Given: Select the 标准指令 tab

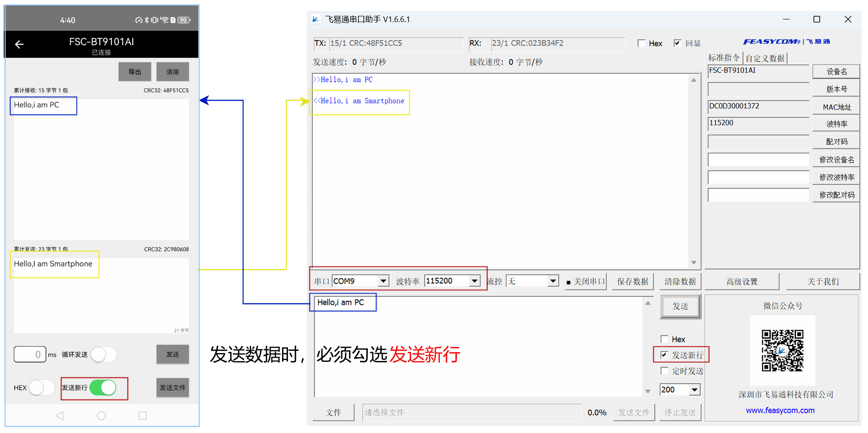Looking at the screenshot, I should coord(724,58).
